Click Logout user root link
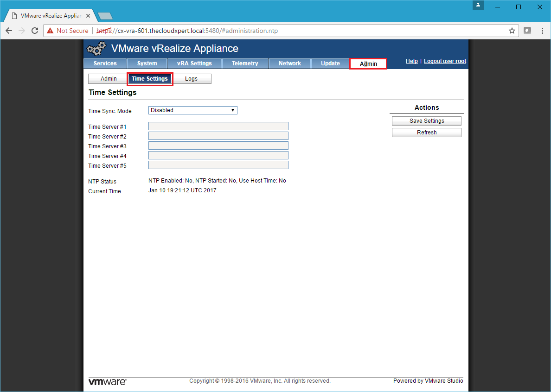 click(445, 61)
